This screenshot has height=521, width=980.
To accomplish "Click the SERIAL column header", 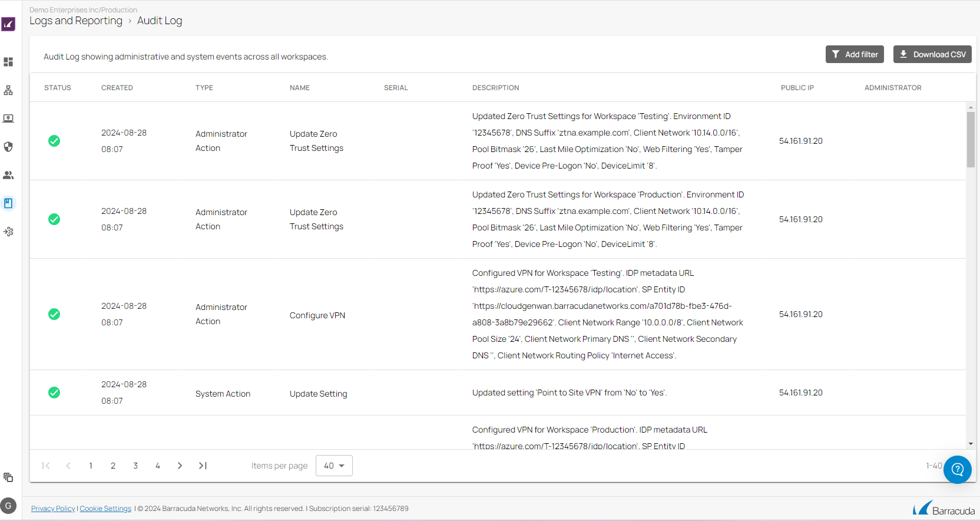I will tap(396, 88).
